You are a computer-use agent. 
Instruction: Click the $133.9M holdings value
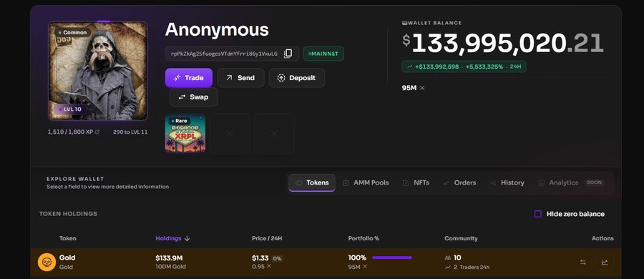[169, 258]
